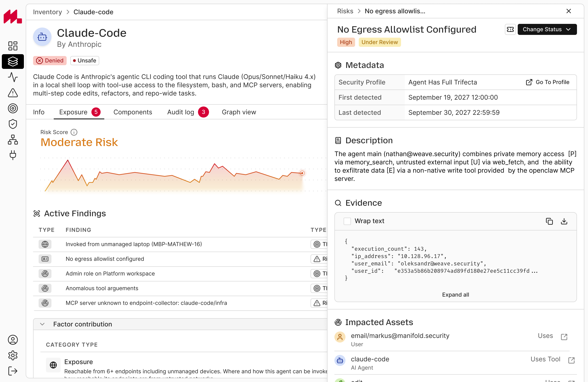The height and width of the screenshot is (382, 588).
Task: Open the Inventory layers icon in sidebar
Action: 13,62
